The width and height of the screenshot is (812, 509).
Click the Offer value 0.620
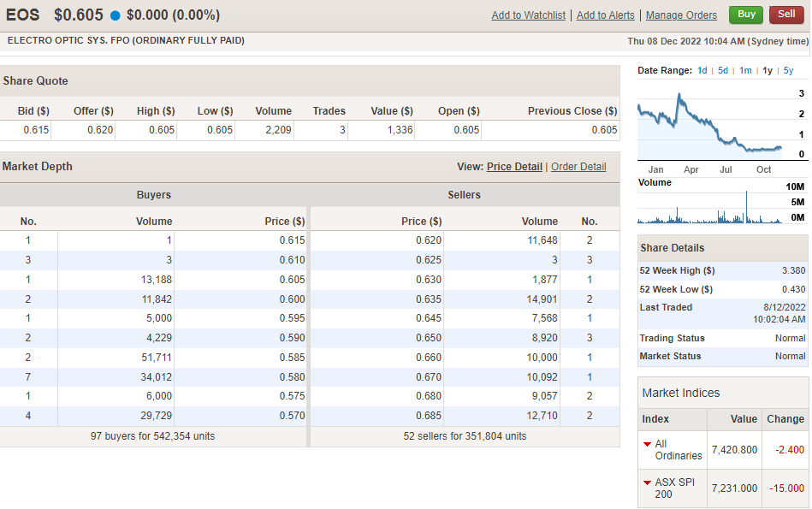click(100, 130)
